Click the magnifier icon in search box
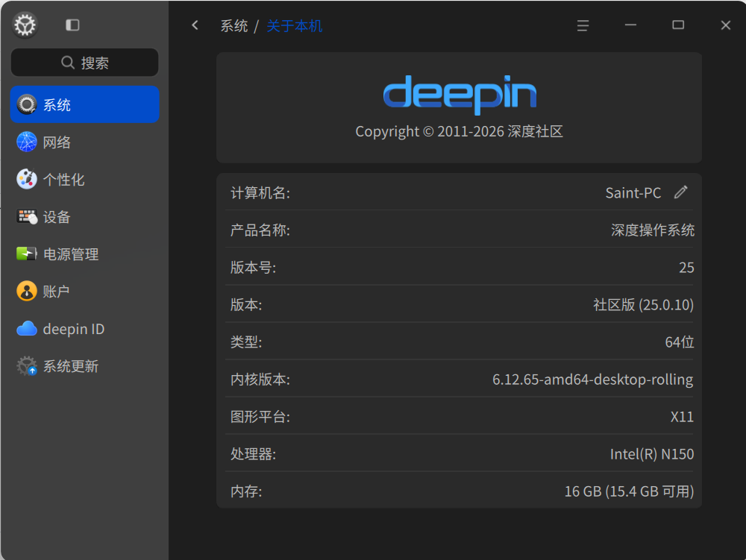This screenshot has width=746, height=560. coord(68,62)
